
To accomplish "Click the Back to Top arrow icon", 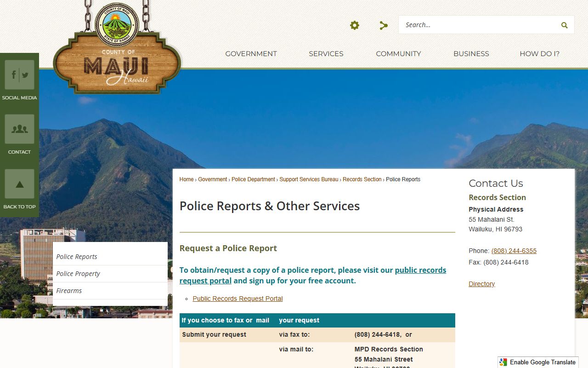I will [x=19, y=184].
